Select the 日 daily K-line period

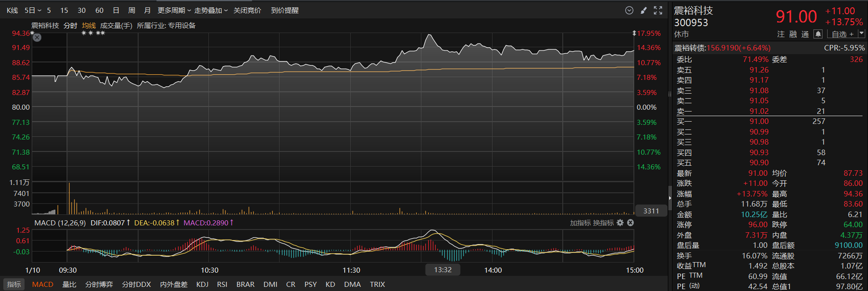[x=116, y=10]
